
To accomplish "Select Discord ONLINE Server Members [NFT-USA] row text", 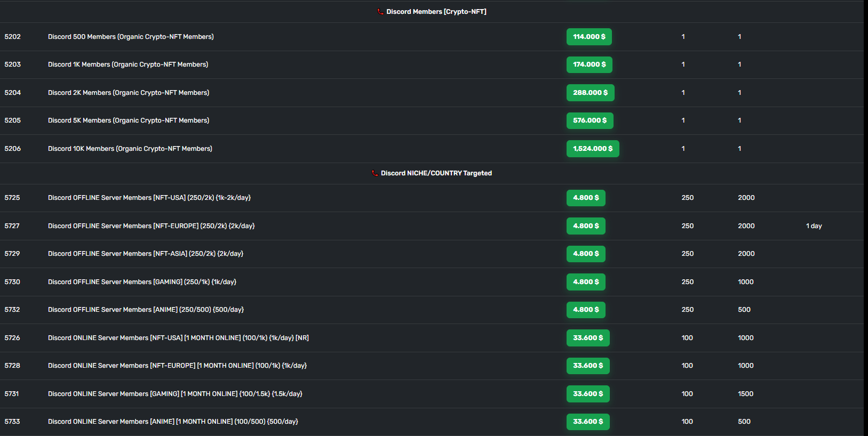I will point(178,338).
